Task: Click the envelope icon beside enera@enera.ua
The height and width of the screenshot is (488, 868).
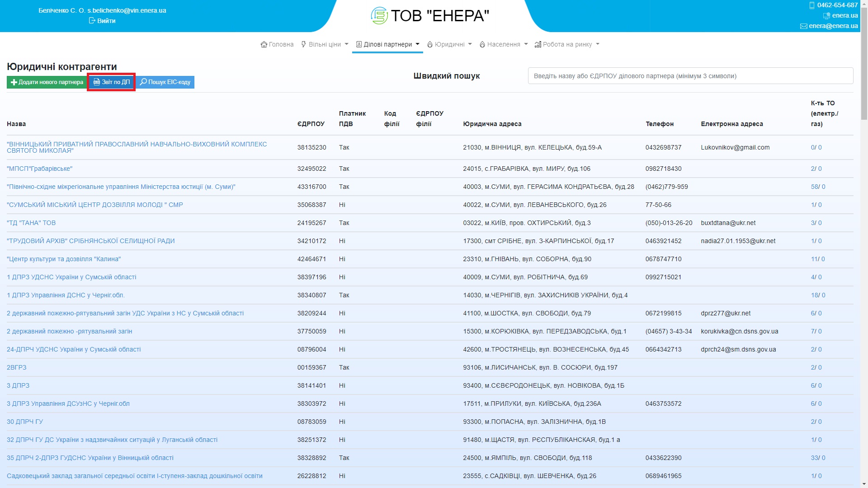Action: [803, 26]
